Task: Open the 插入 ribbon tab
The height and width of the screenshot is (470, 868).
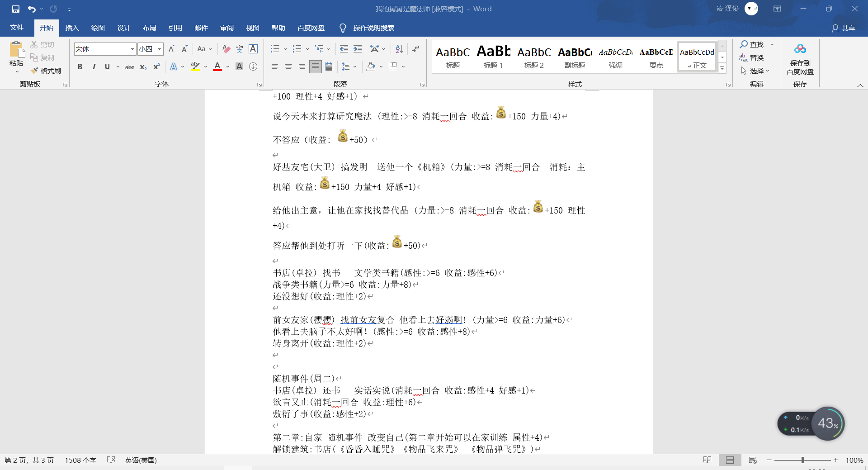Action: [x=72, y=28]
